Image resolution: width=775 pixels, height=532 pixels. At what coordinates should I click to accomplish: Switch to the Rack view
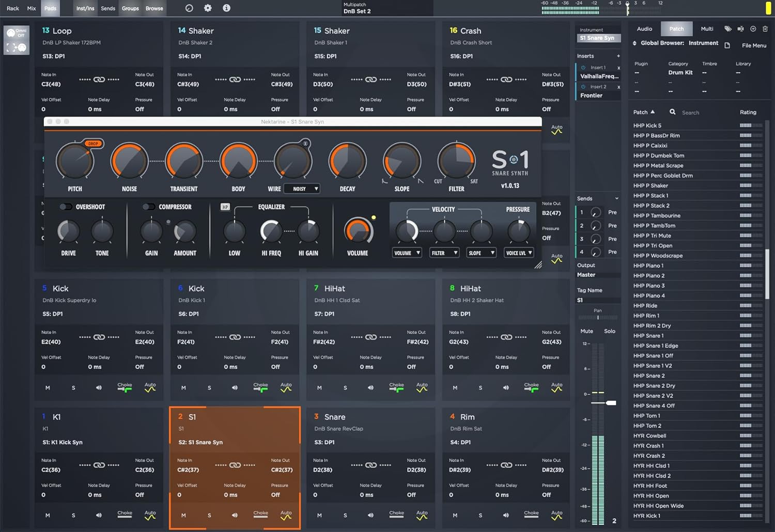pyautogui.click(x=12, y=8)
